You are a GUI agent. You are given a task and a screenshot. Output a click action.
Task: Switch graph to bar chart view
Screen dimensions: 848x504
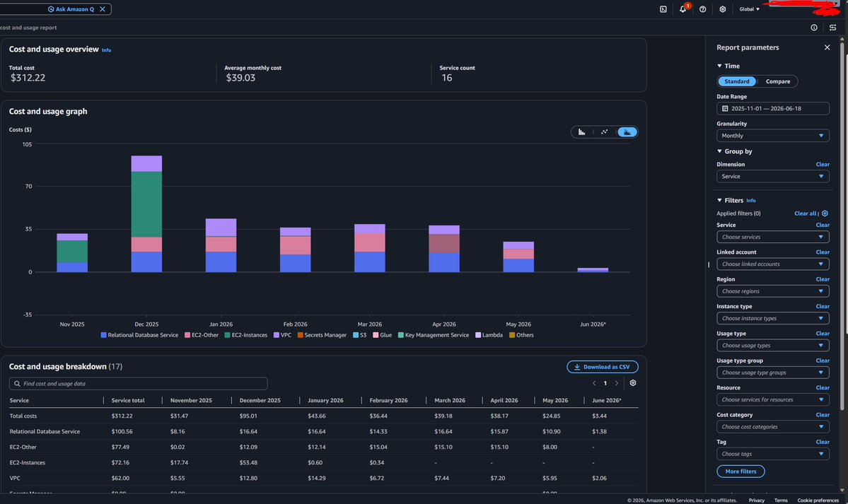[x=582, y=132]
